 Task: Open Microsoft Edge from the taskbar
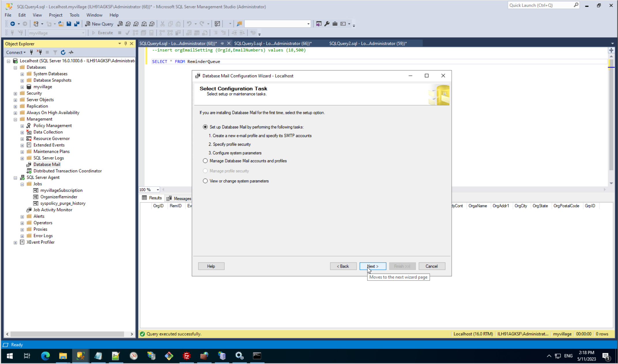(45, 356)
